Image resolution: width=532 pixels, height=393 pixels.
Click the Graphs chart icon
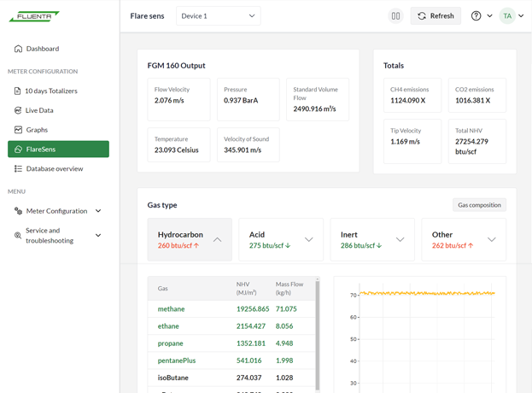point(18,130)
